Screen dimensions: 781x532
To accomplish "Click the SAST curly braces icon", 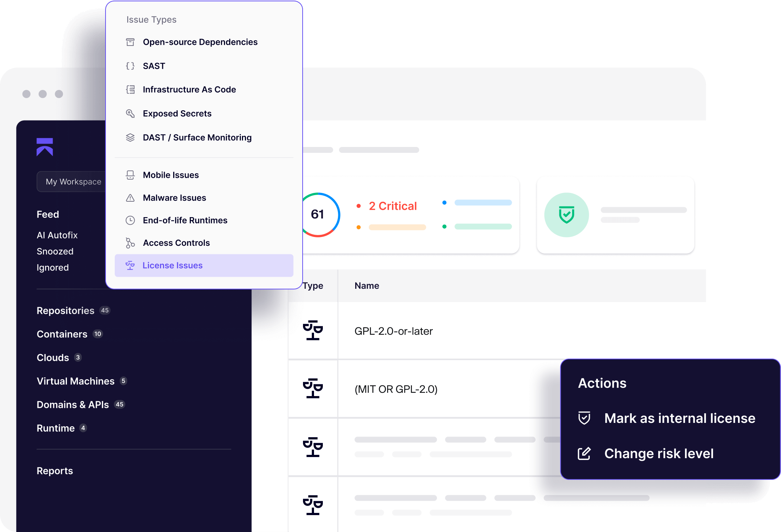I will pos(130,66).
